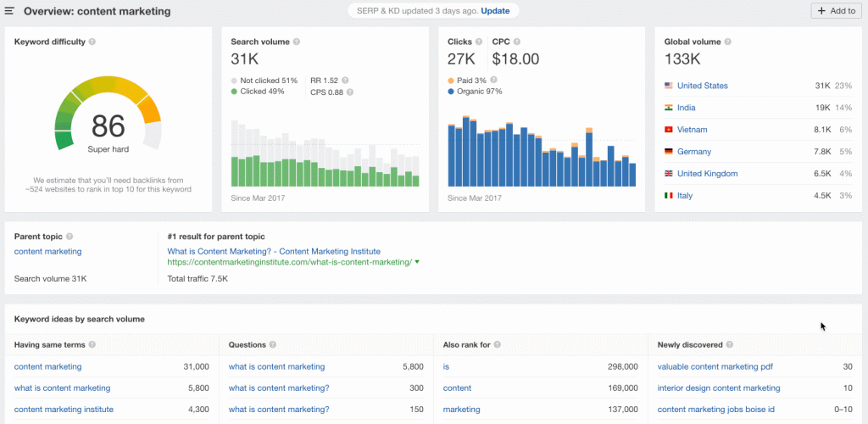Select the Vietnam country link

(x=692, y=130)
